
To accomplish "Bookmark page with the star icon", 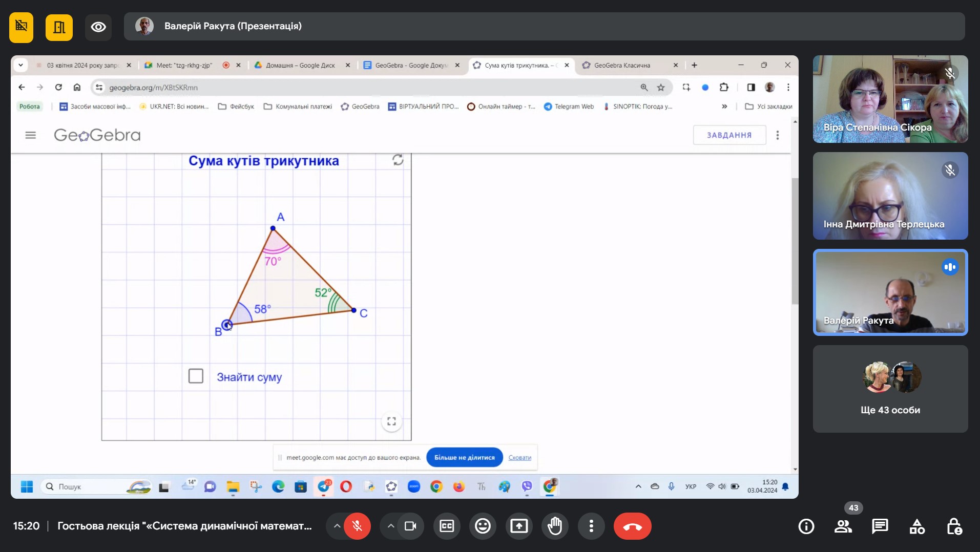I will coord(661,88).
